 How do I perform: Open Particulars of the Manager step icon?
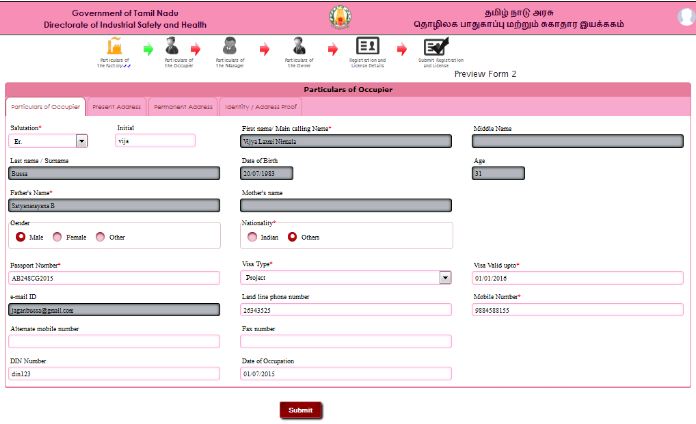(229, 46)
